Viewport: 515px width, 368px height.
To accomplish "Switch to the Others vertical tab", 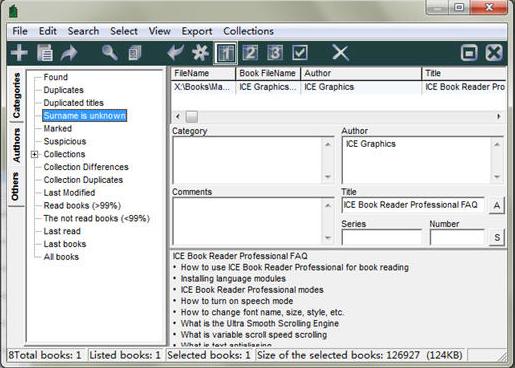I will (x=15, y=186).
